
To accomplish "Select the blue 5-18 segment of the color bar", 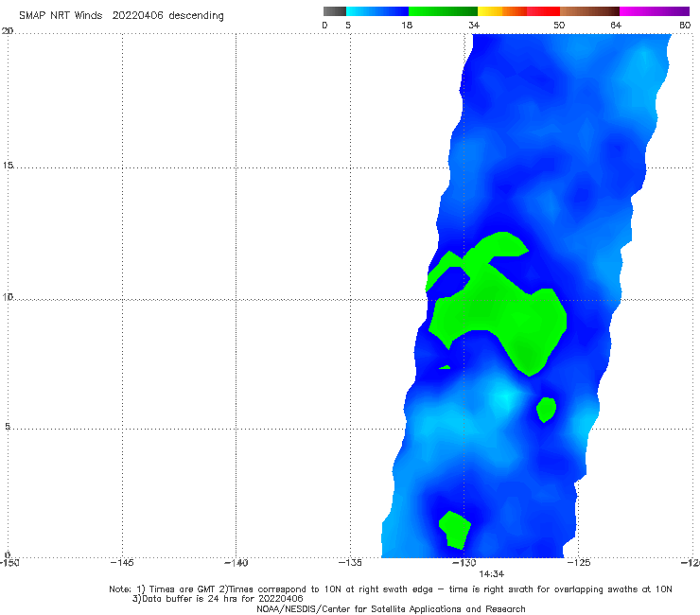I will click(377, 11).
